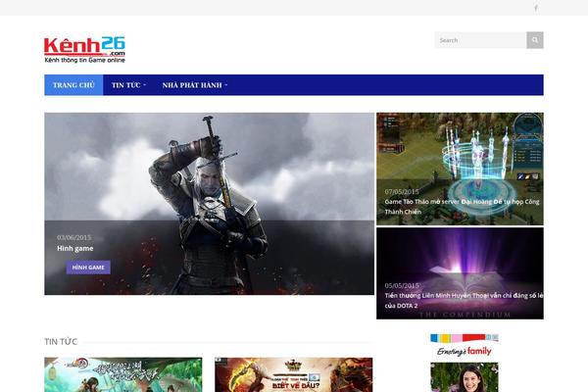
Task: Click the Facebook icon in top bar
Action: click(536, 8)
